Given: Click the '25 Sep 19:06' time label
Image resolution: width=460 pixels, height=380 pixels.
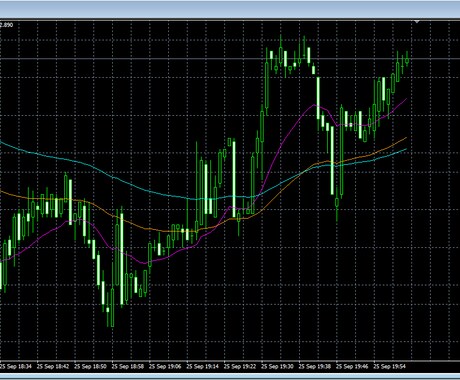Looking at the screenshot, I should (165, 366).
